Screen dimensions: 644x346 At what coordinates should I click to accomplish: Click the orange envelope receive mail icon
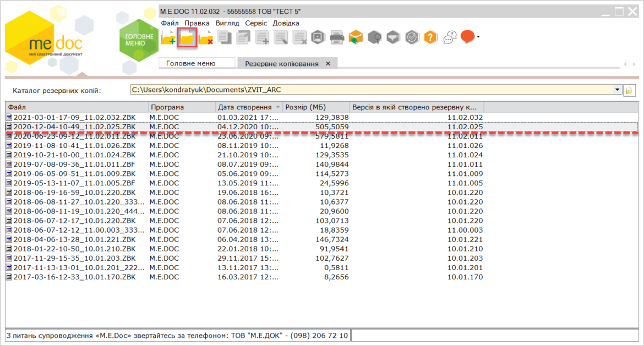356,38
